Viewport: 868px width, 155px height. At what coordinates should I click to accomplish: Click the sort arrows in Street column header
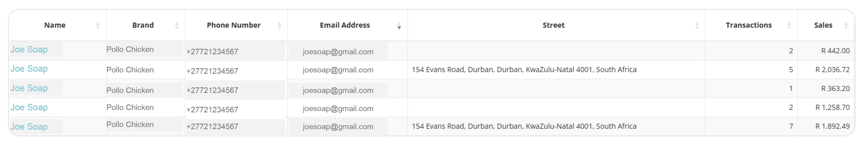pyautogui.click(x=697, y=26)
